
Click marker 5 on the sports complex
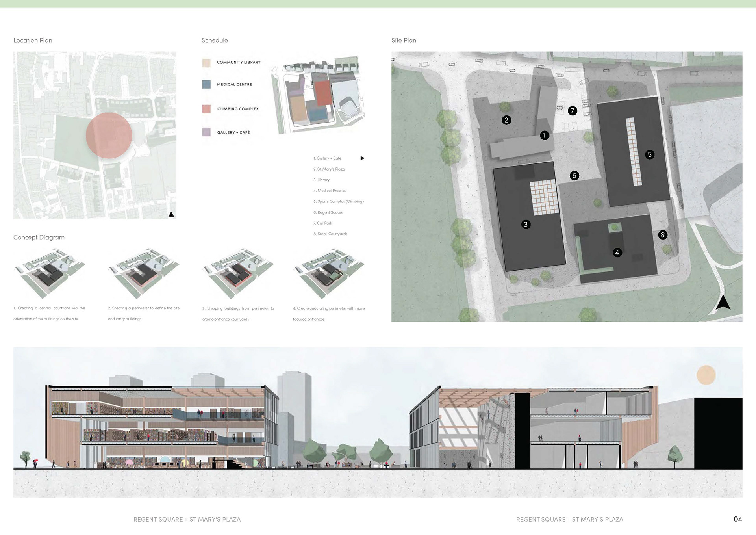click(650, 154)
